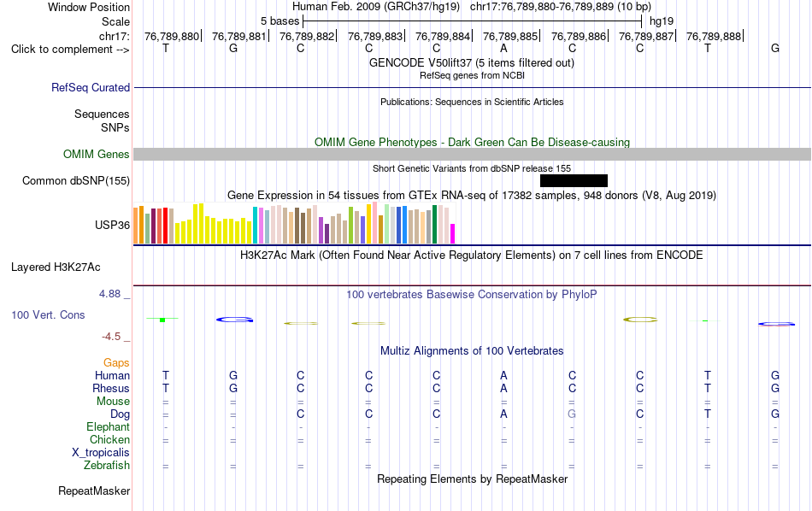Viewport: 812px width, 511px height.
Task: Click the Human alignment row label
Action: click(x=112, y=375)
